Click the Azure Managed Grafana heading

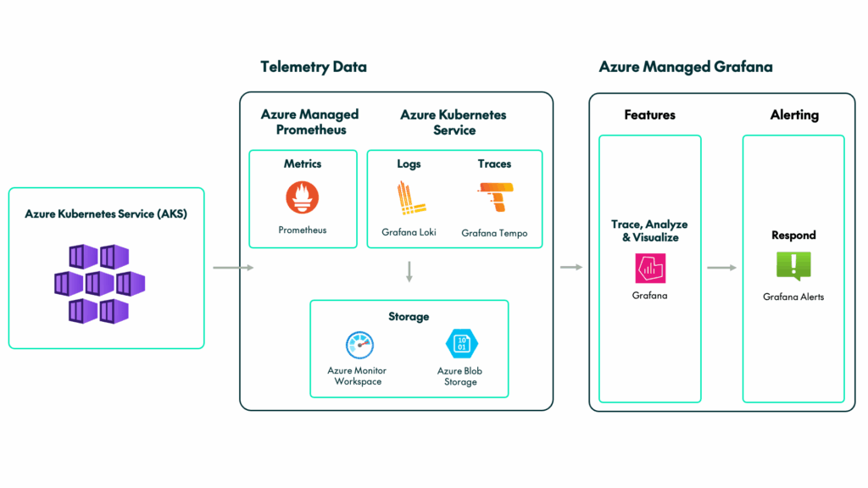685,67
